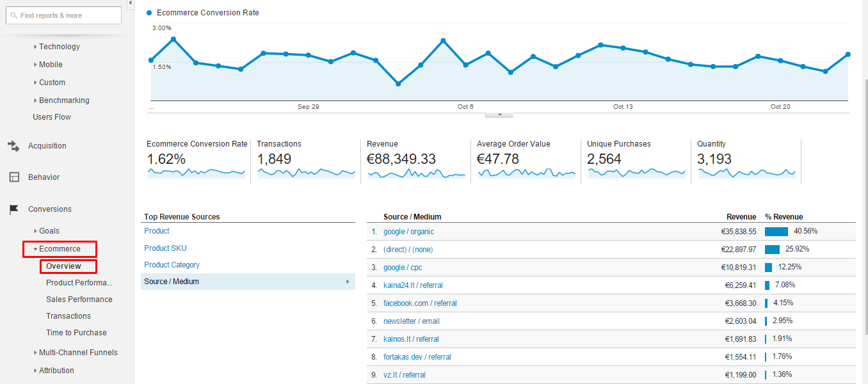Viewport: 868px width, 384px height.
Task: Open the vz.lt / referral source
Action: click(405, 375)
